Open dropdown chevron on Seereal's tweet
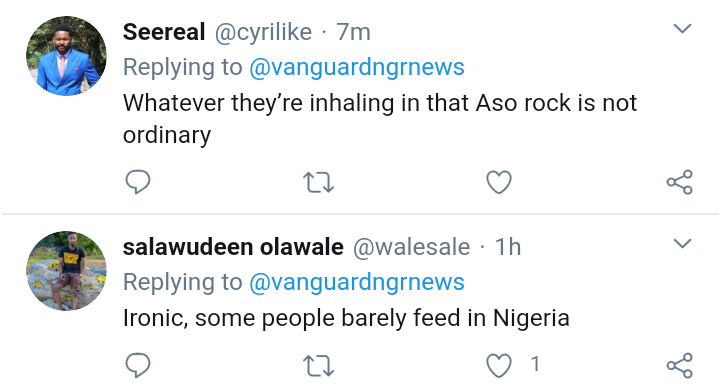 click(x=682, y=29)
